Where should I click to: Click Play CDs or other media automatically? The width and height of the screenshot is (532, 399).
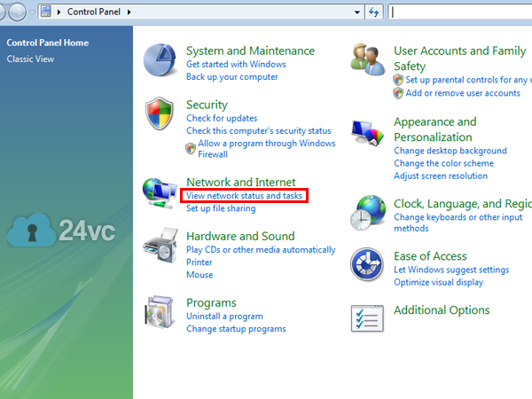261,250
